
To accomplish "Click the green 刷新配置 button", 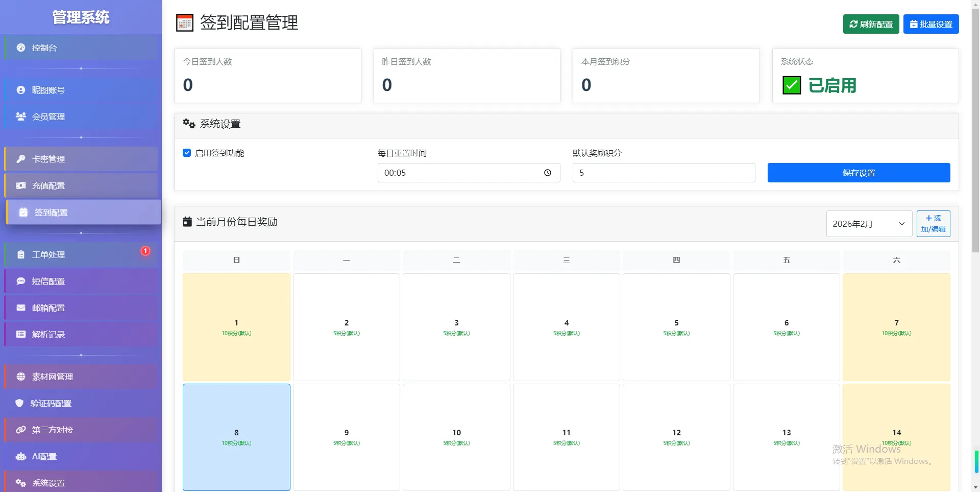I will point(871,24).
